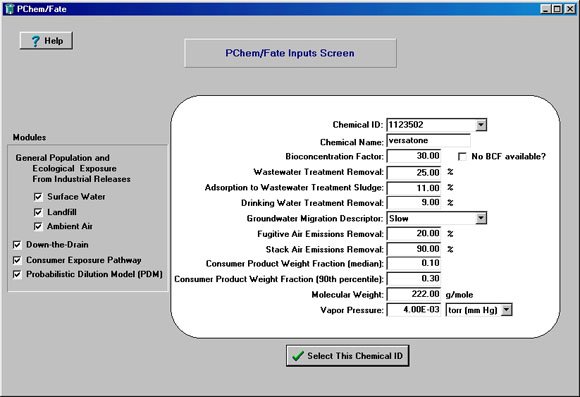This screenshot has width=580, height=397.
Task: Click Select This Chemical ID button
Action: 347,356
